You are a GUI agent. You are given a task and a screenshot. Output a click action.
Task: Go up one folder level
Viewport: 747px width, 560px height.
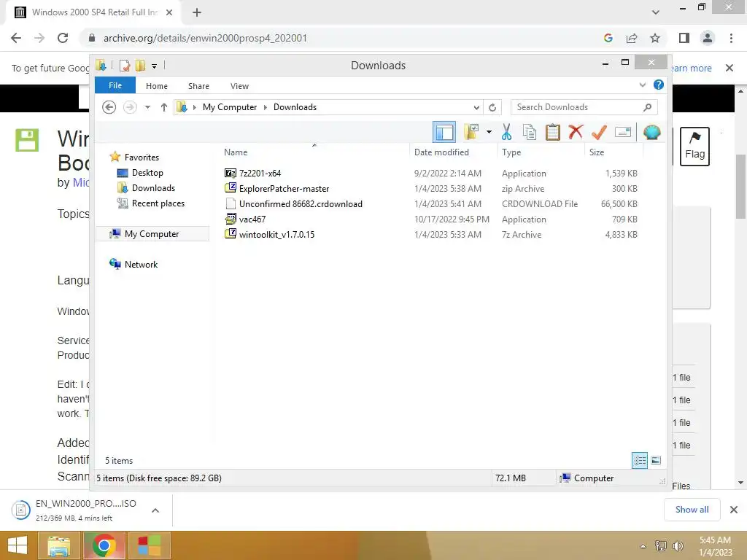point(164,107)
